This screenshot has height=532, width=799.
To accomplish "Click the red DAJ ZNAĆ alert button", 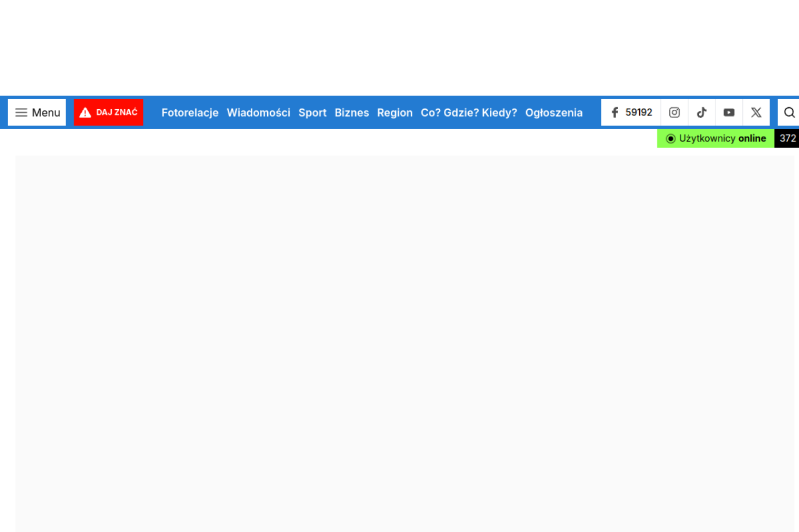I will (x=109, y=112).
